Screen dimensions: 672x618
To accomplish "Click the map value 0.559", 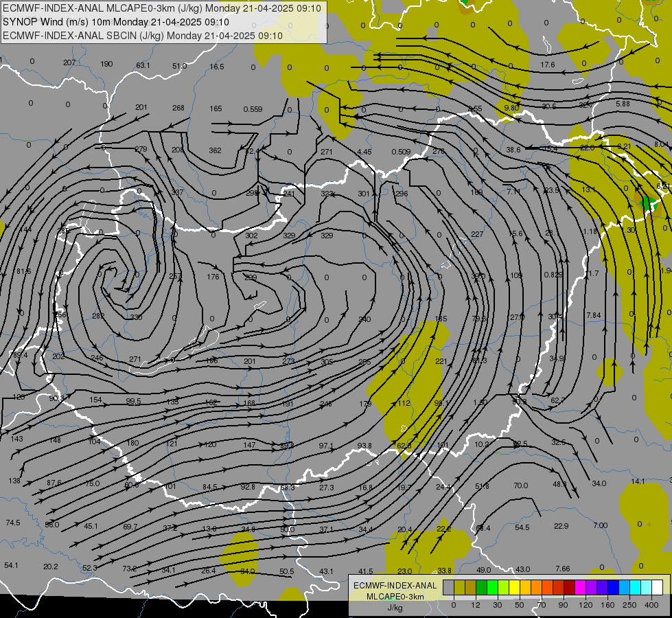I will (253, 109).
